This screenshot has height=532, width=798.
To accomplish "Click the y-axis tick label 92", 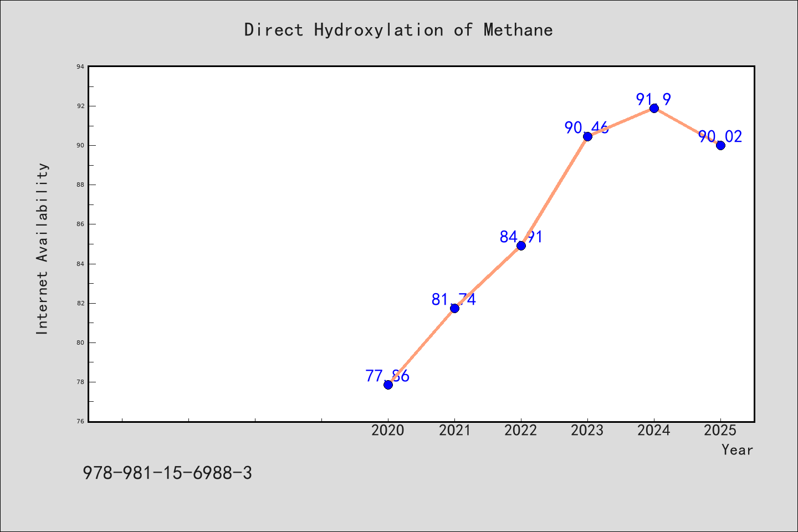I will pyautogui.click(x=80, y=106).
